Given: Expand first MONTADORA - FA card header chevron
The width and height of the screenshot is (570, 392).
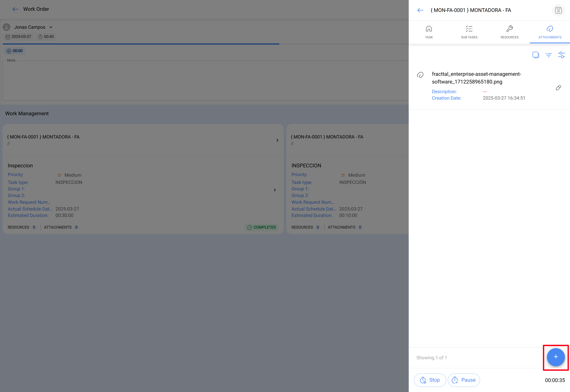Looking at the screenshot, I should point(277,140).
